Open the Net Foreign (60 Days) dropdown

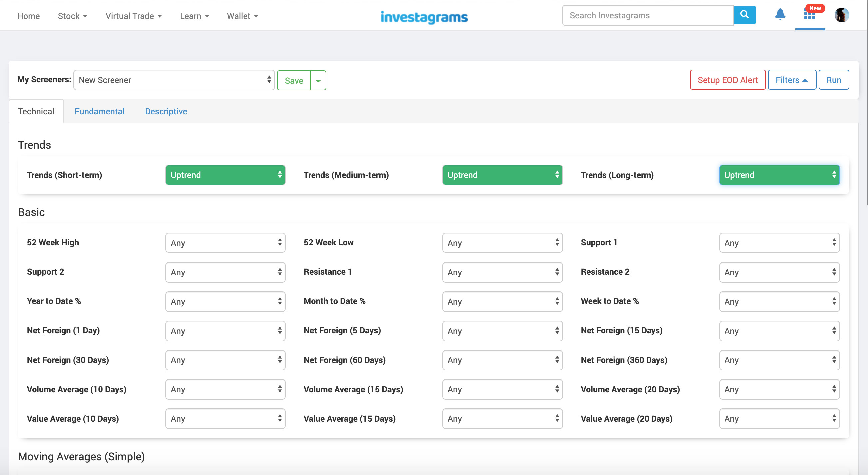pyautogui.click(x=502, y=360)
